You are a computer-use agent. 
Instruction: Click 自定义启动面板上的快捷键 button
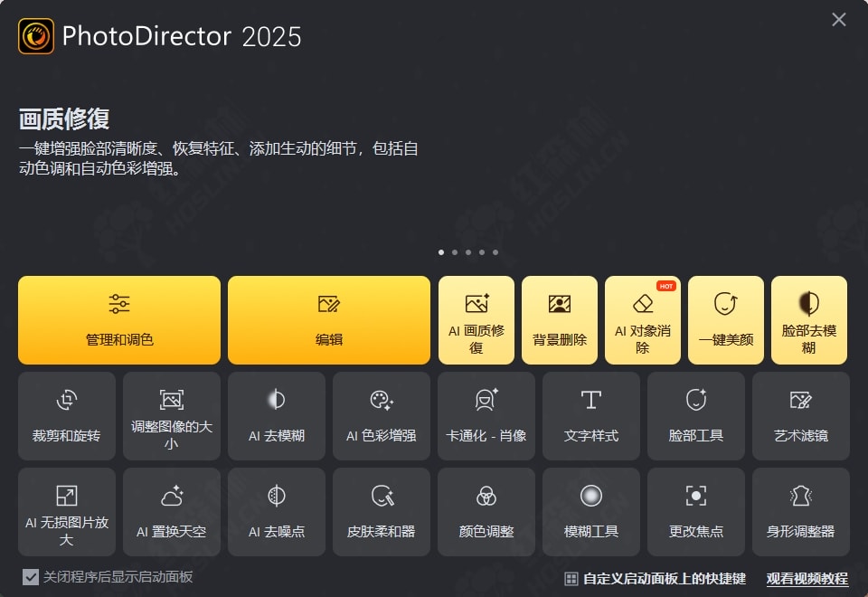pyautogui.click(x=656, y=579)
